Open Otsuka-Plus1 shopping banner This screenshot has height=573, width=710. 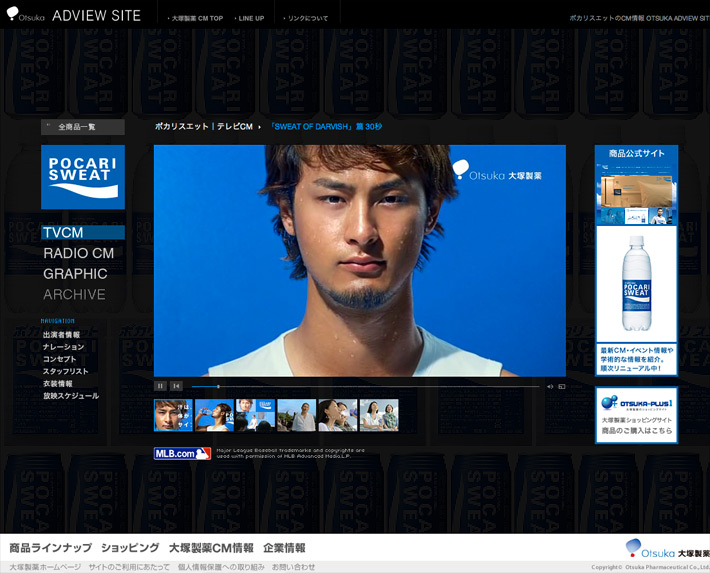[x=636, y=415]
